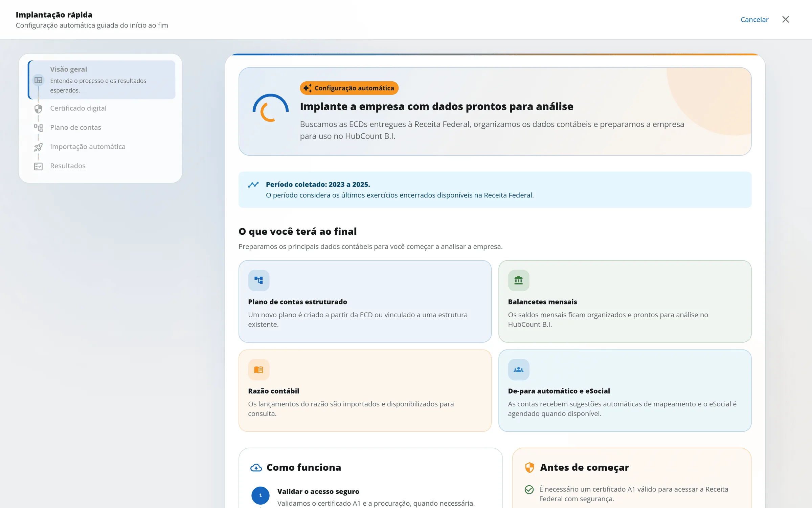The width and height of the screenshot is (812, 508).
Task: Click the cloud icon beside Como funciona
Action: 256,468
